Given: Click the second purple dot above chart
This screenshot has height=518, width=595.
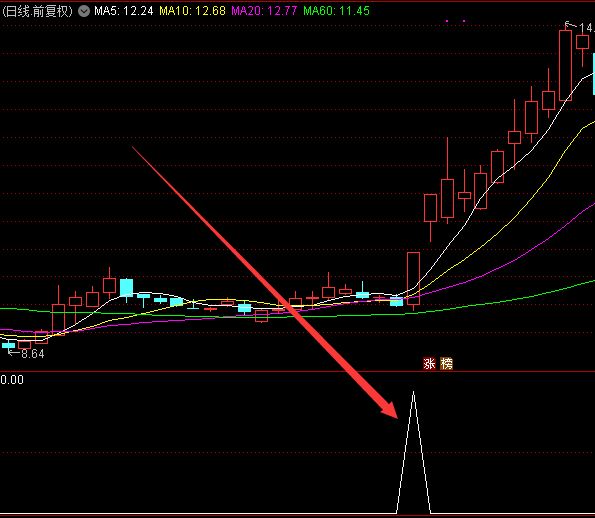Looking at the screenshot, I should pos(464,21).
